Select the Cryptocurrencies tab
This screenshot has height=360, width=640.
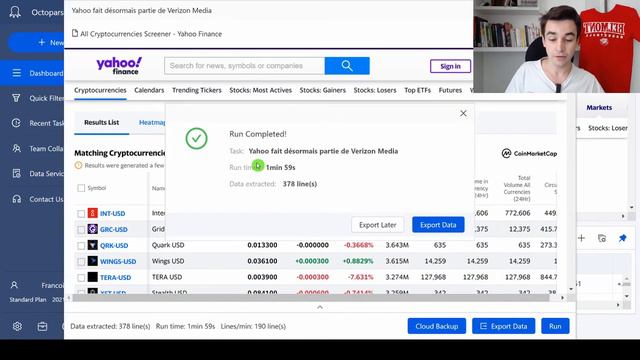point(100,90)
